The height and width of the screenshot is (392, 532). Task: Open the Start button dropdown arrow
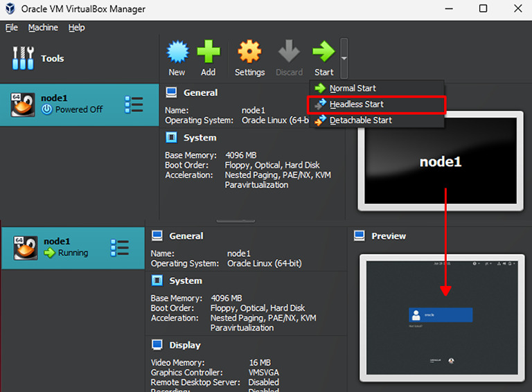pyautogui.click(x=344, y=58)
